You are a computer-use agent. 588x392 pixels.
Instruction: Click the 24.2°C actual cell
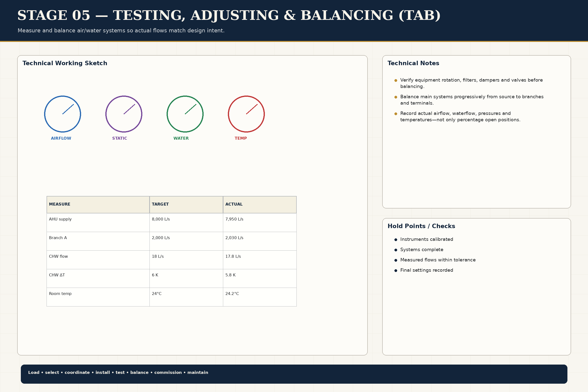point(260,297)
